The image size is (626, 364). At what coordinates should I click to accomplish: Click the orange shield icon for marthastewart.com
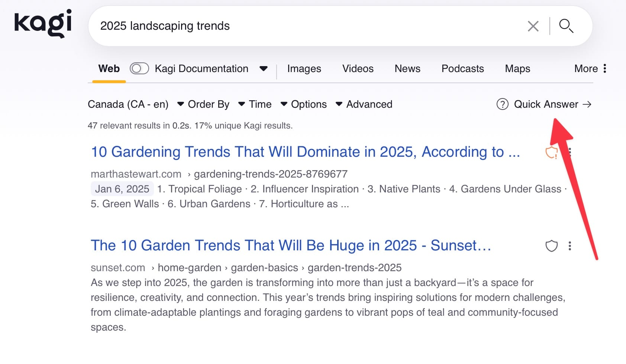coord(552,152)
